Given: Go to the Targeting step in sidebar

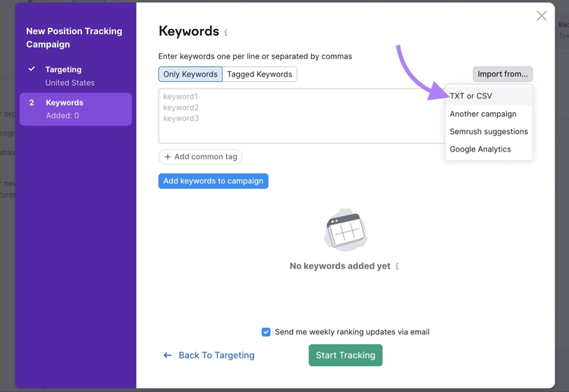Looking at the screenshot, I should pyautogui.click(x=75, y=76).
